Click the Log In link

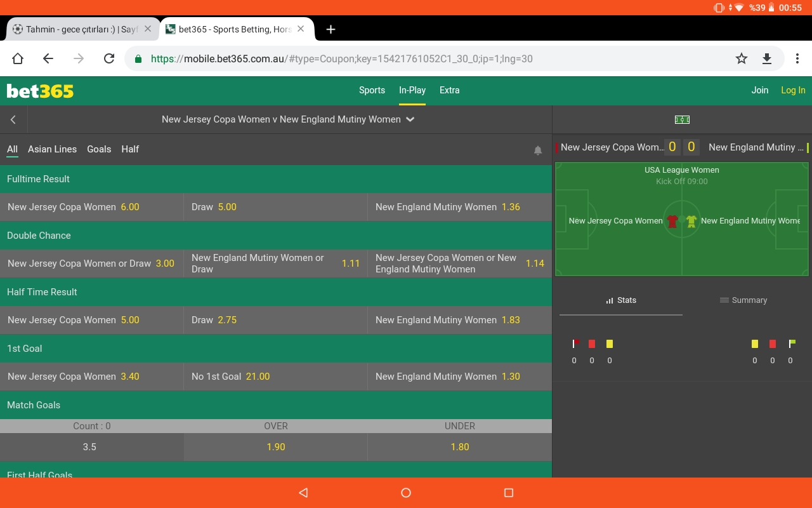793,90
